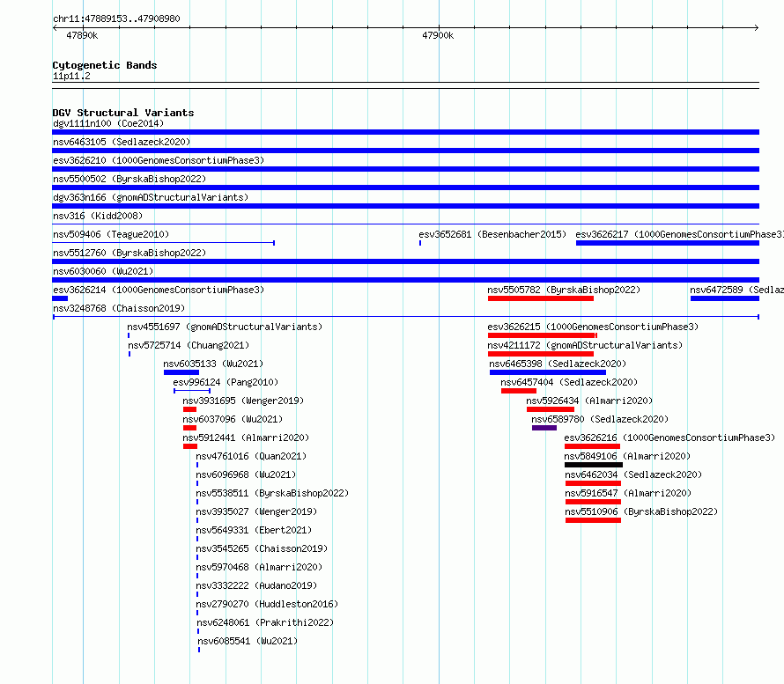The image size is (784, 684).
Task: Click the red bar under nsv3931695
Action: point(190,409)
